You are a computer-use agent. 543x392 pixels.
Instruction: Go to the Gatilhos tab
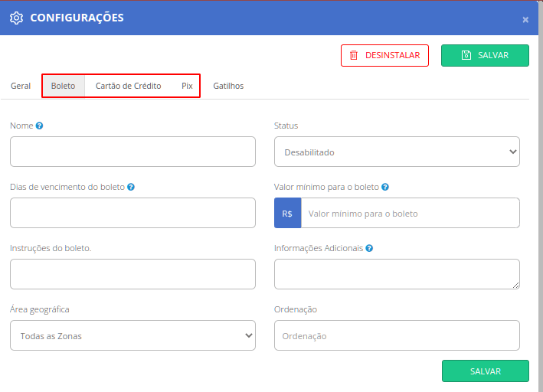228,86
